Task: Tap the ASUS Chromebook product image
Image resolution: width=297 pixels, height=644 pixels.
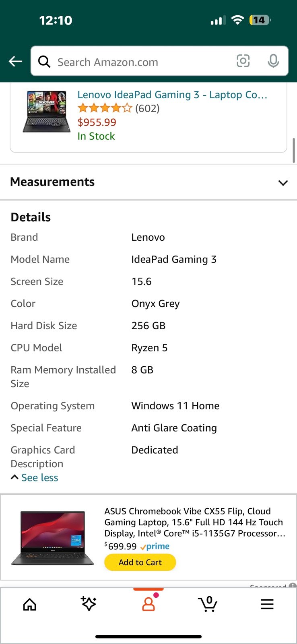Action: point(52,538)
